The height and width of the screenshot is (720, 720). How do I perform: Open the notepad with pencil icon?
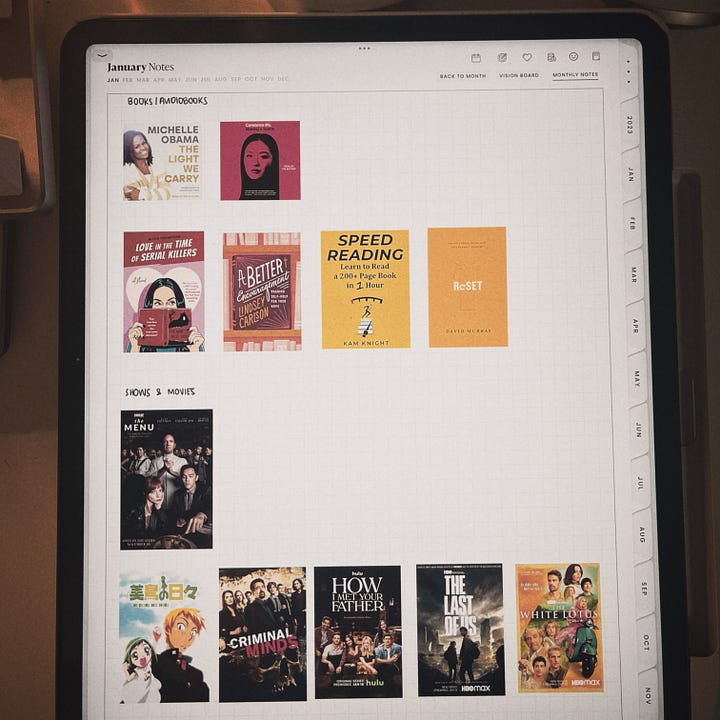coord(502,57)
